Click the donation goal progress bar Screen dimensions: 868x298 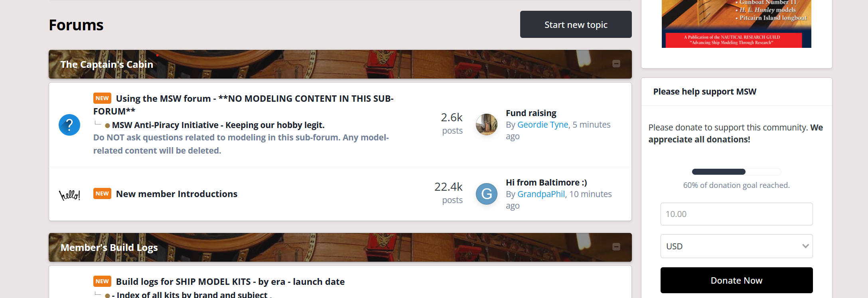(736, 172)
